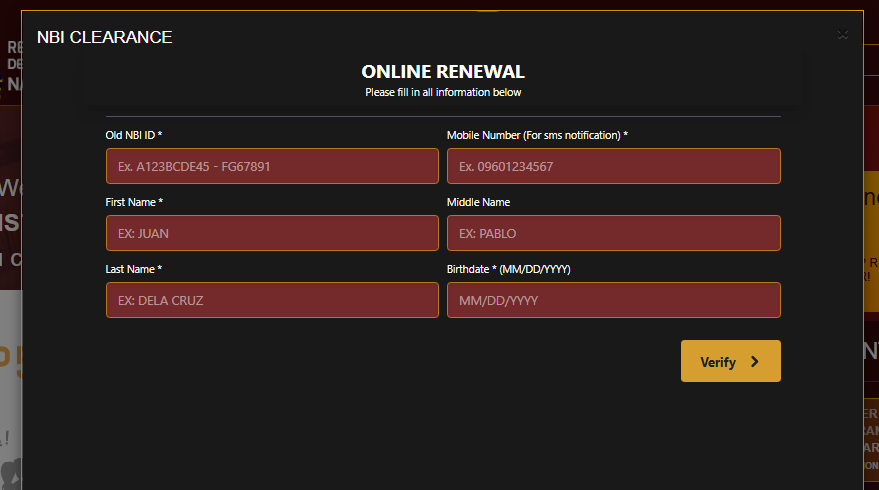This screenshot has height=490, width=879.
Task: Click 'Please fill in all information below' text
Action: [x=443, y=92]
